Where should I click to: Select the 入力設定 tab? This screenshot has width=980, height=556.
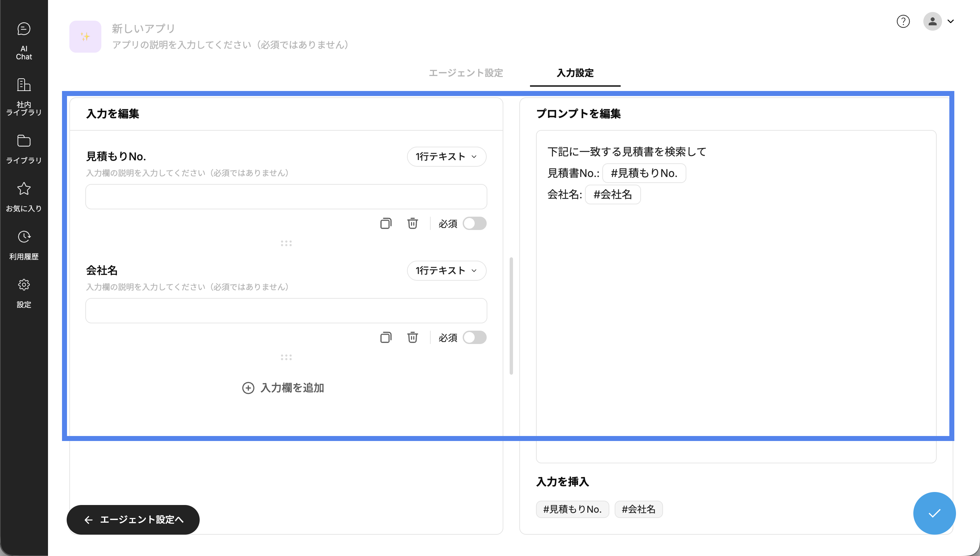[x=575, y=73]
